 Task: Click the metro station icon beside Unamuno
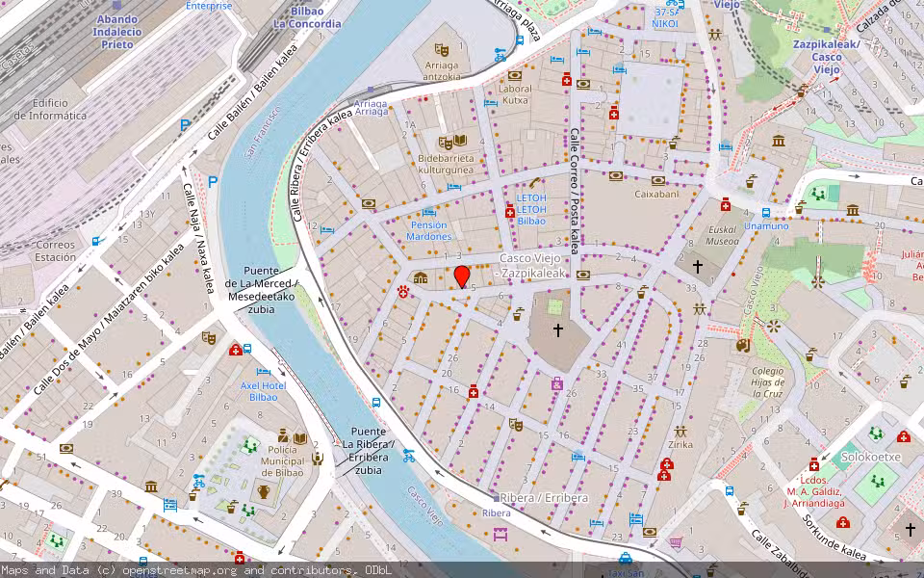tap(766, 213)
